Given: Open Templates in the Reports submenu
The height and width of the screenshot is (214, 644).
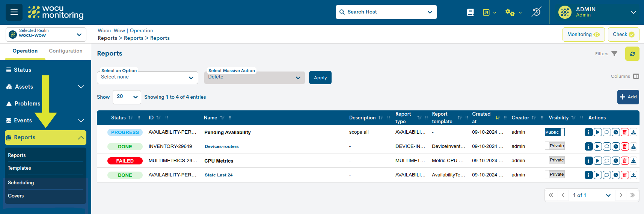Looking at the screenshot, I should pyautogui.click(x=20, y=168).
